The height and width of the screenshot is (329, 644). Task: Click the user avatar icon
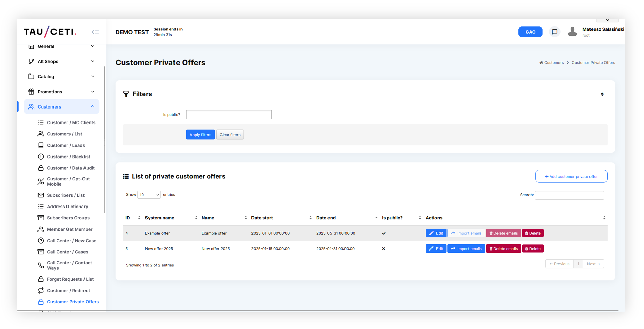point(572,32)
